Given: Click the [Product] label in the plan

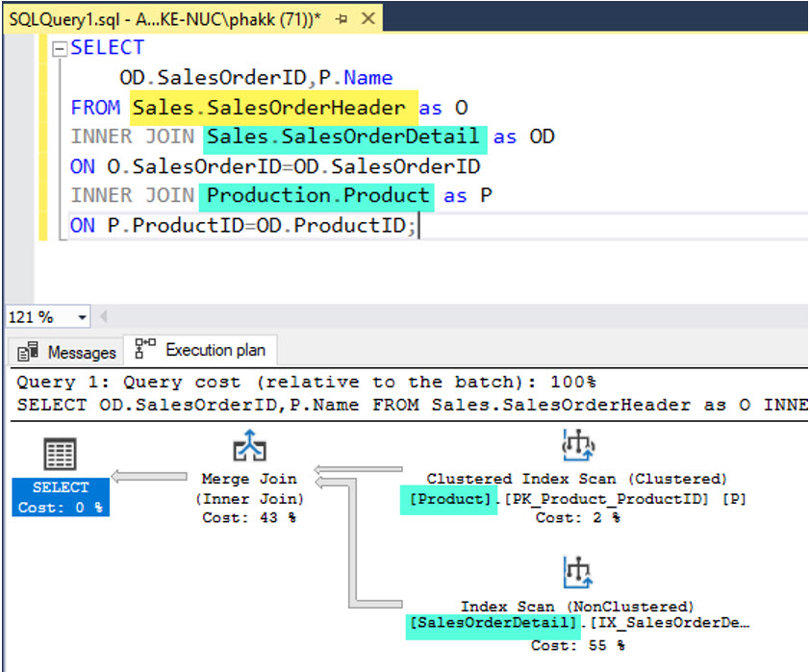Looking at the screenshot, I should click(448, 499).
